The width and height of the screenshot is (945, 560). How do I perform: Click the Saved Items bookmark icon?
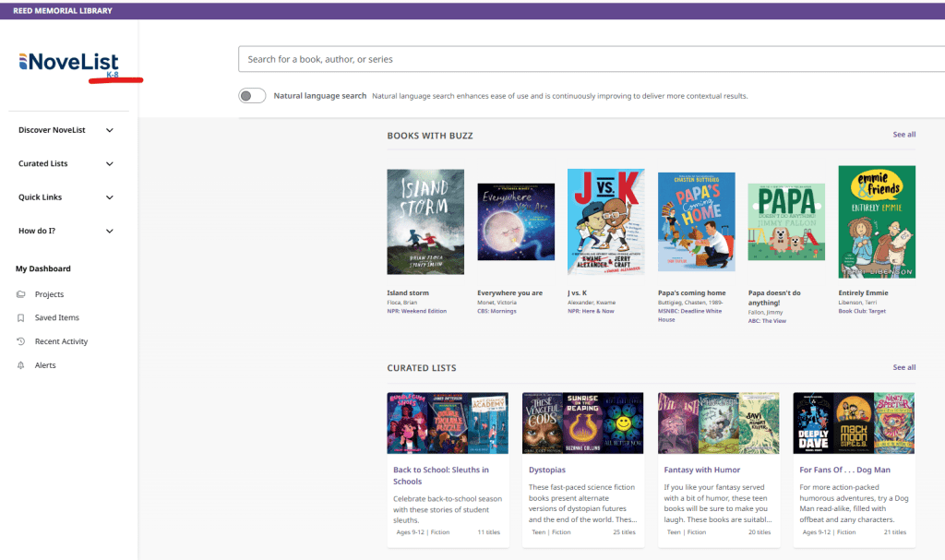point(21,317)
